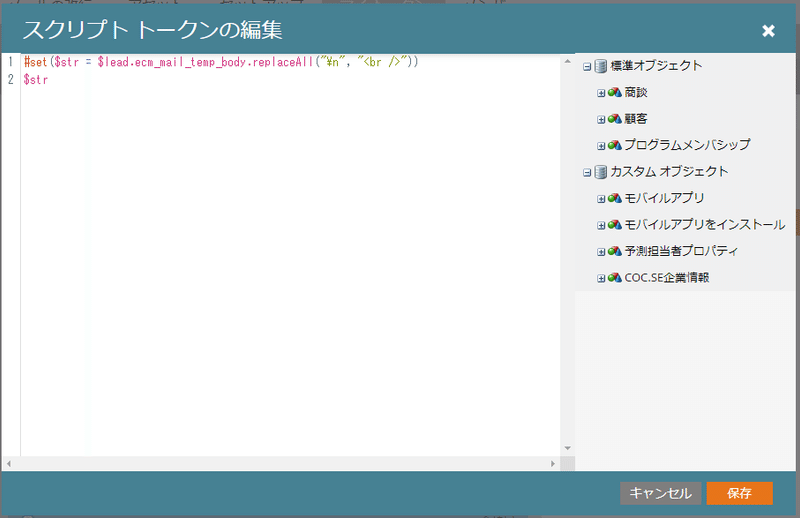
Task: Click the 保存 save button
Action: pos(739,493)
